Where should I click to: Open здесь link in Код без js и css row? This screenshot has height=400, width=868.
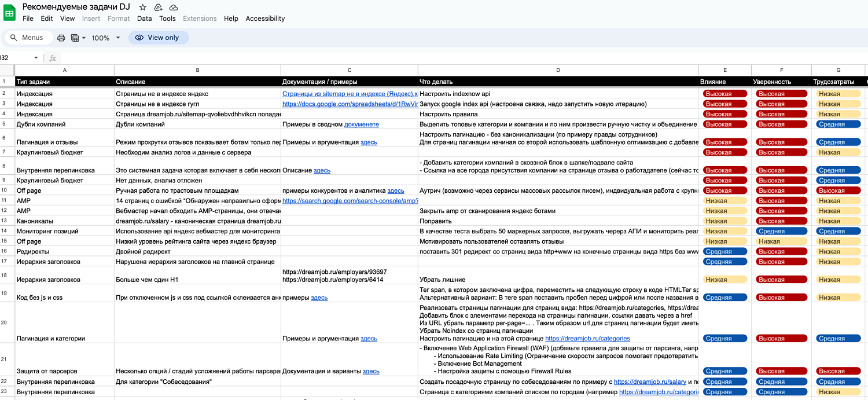coord(319,298)
